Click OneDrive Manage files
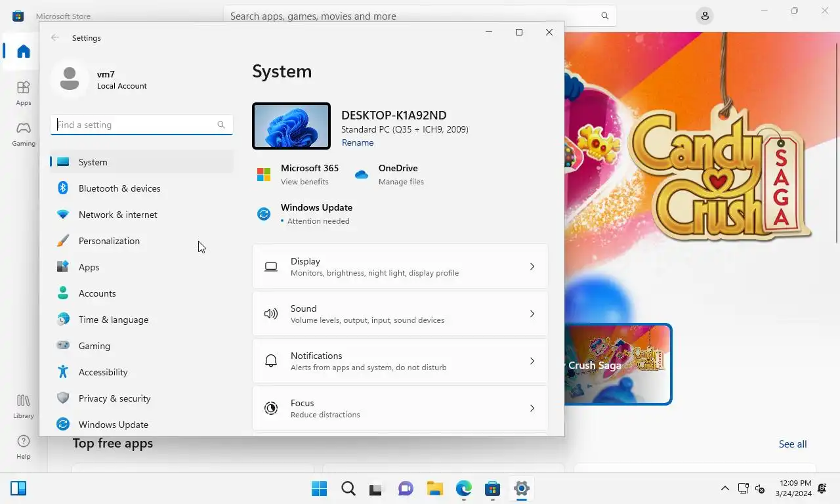Image resolution: width=840 pixels, height=504 pixels. pos(401,182)
